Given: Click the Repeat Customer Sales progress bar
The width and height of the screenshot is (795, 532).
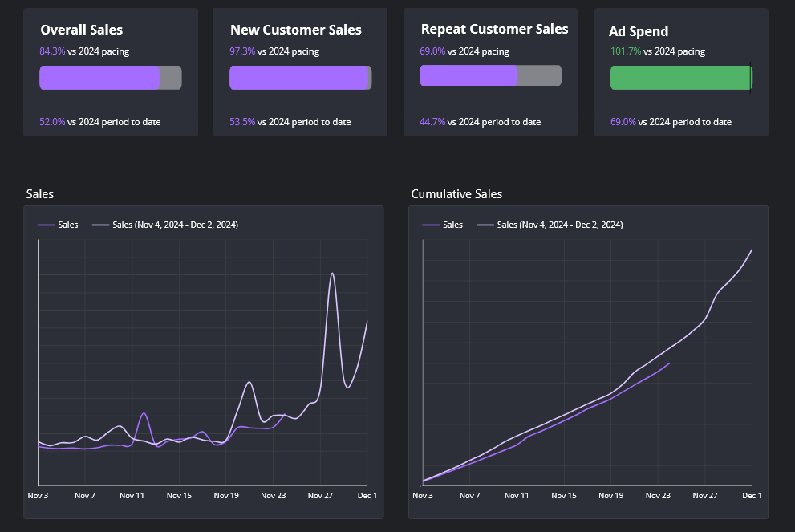Looking at the screenshot, I should coord(490,75).
